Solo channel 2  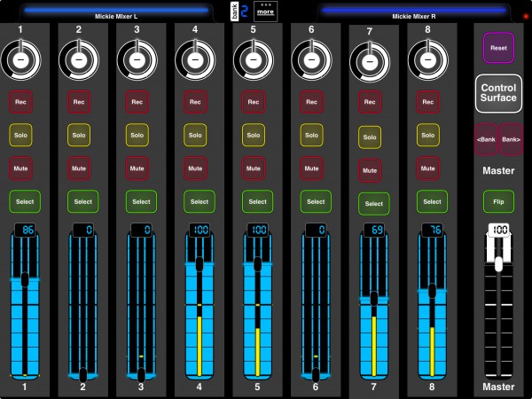coord(79,135)
